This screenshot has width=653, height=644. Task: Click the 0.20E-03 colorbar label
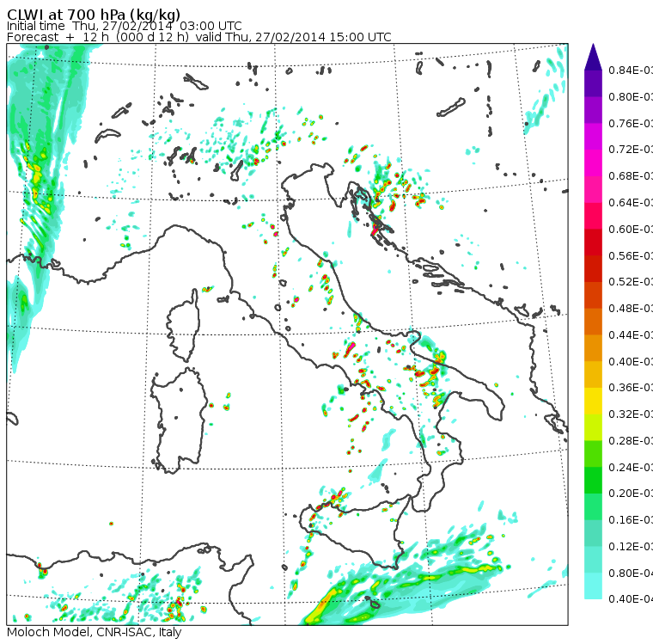click(631, 494)
